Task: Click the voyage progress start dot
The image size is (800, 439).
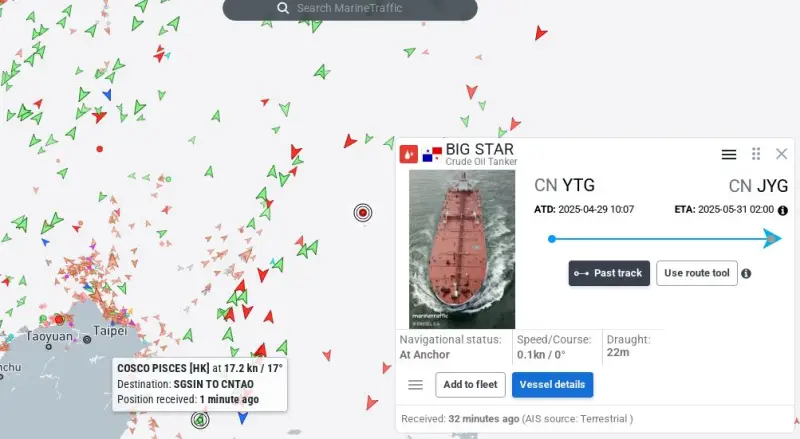Action: click(552, 239)
